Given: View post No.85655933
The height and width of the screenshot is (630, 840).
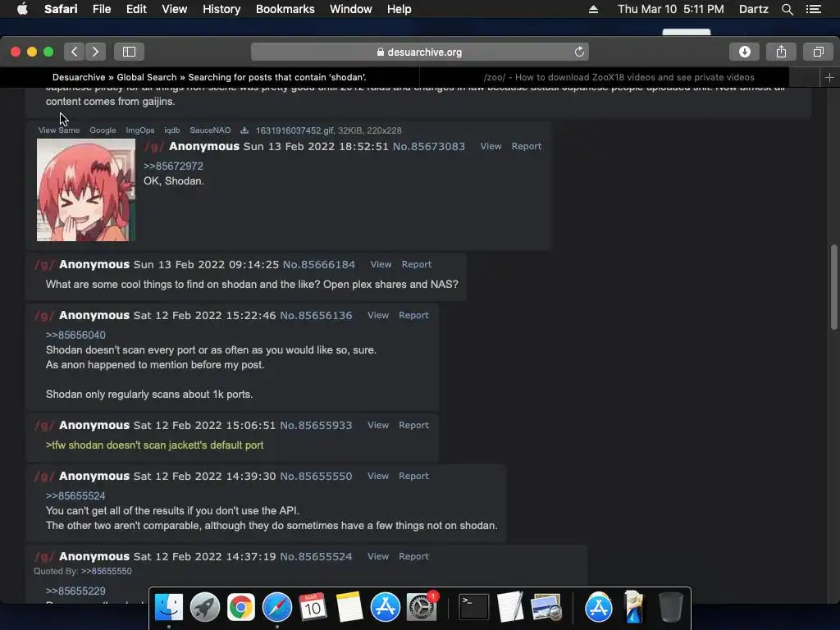Looking at the screenshot, I should [377, 425].
